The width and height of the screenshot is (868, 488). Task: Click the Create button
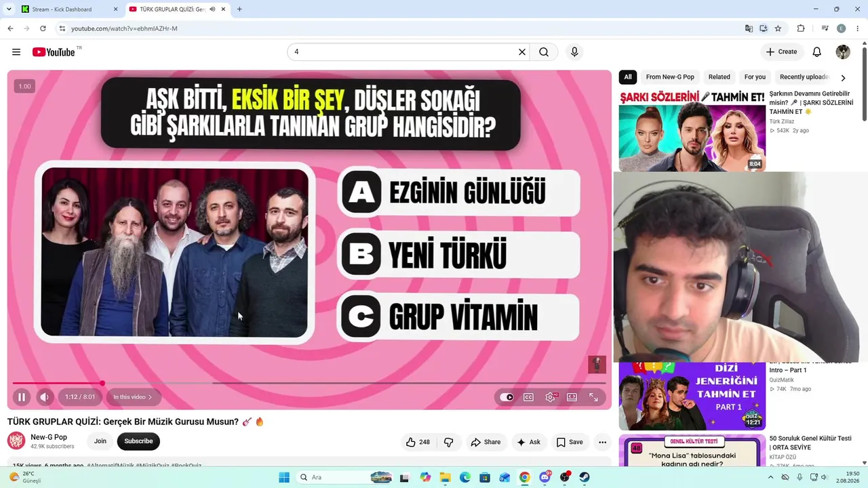(781, 52)
